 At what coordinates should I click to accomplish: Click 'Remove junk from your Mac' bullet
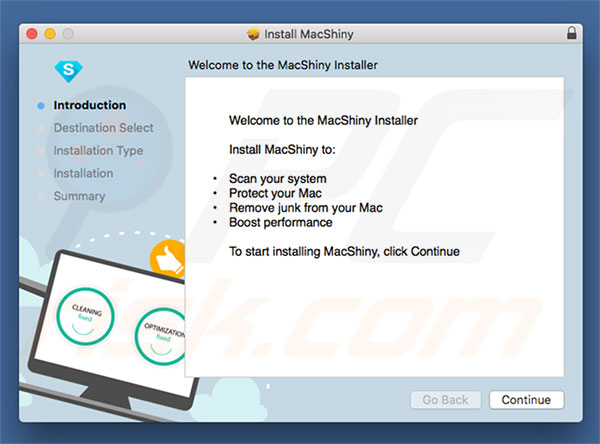click(x=306, y=208)
